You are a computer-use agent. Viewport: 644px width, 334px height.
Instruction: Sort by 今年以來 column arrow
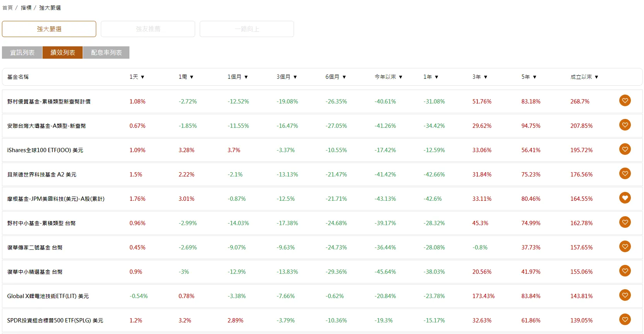coord(401,77)
